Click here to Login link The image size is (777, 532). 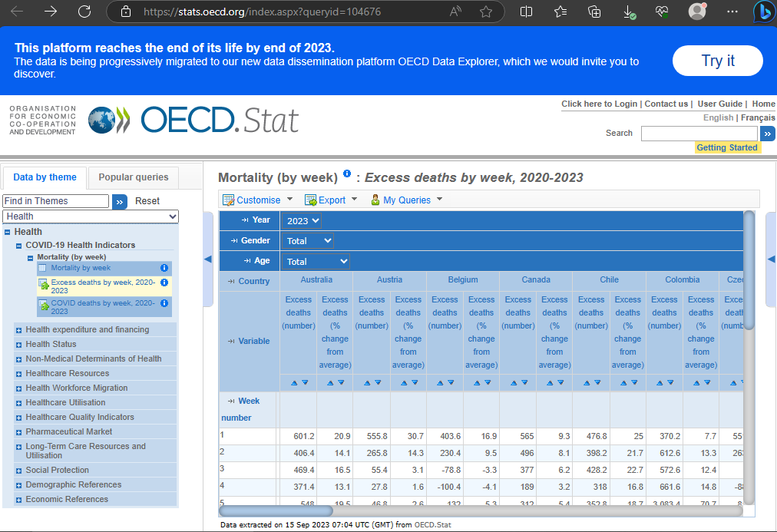[x=599, y=104]
